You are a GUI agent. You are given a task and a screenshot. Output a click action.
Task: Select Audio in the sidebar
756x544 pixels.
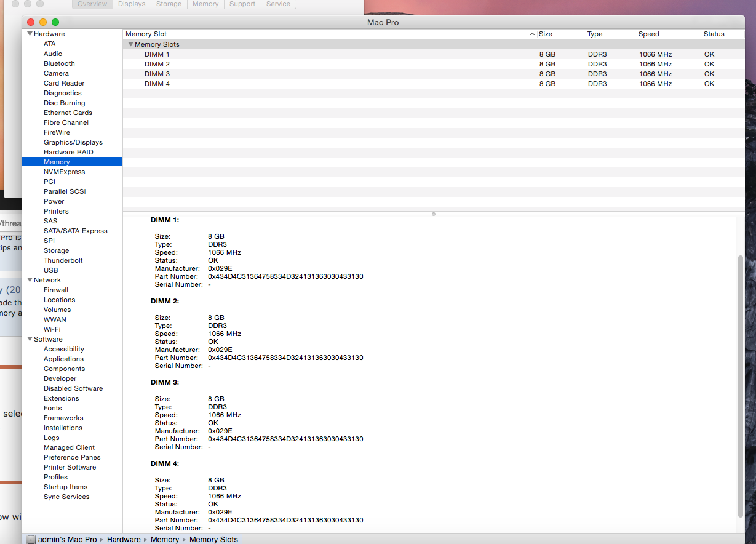53,54
